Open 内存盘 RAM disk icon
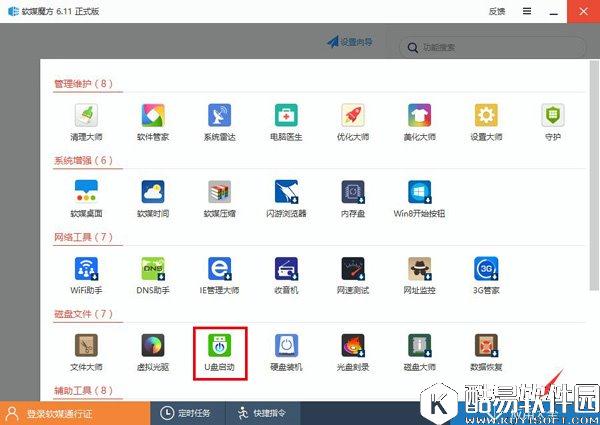This screenshot has width=600, height=425. 353,192
